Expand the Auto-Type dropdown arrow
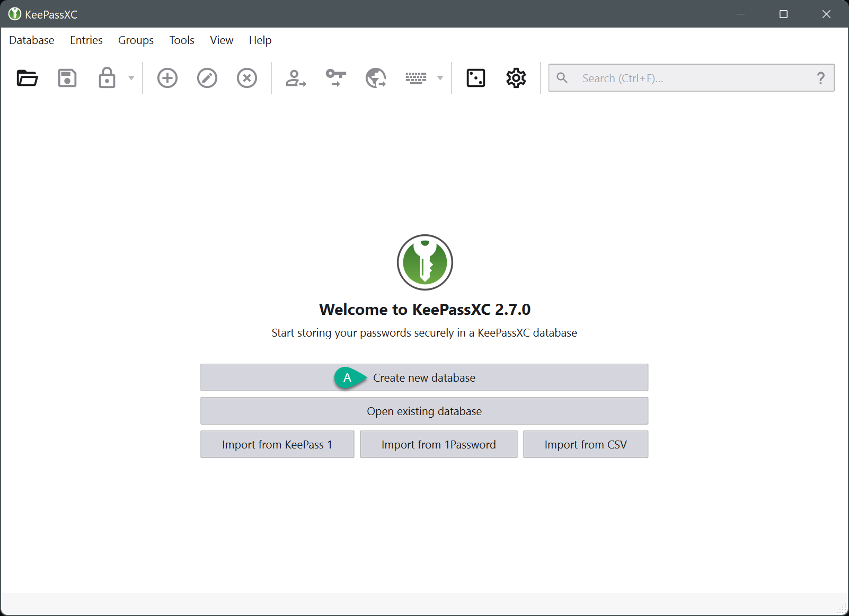 [440, 78]
